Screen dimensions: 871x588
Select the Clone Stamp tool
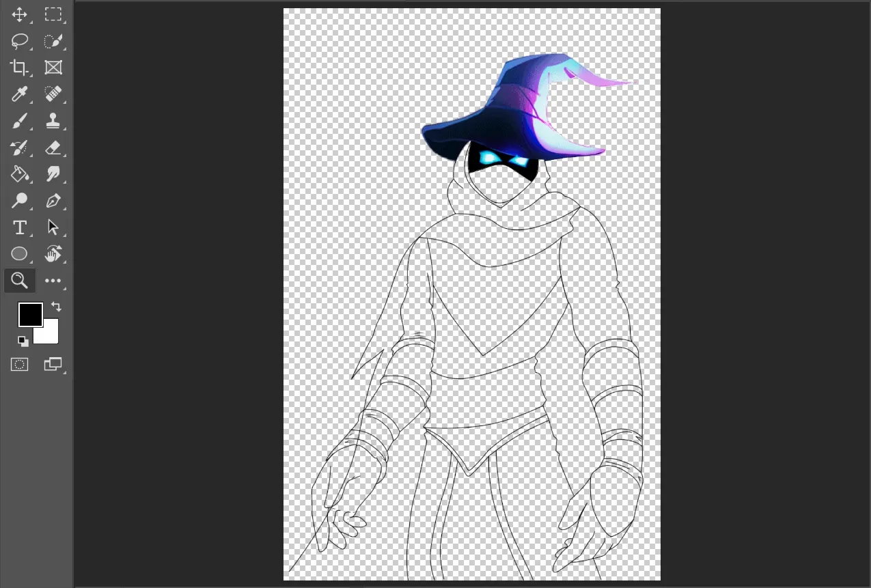(53, 121)
